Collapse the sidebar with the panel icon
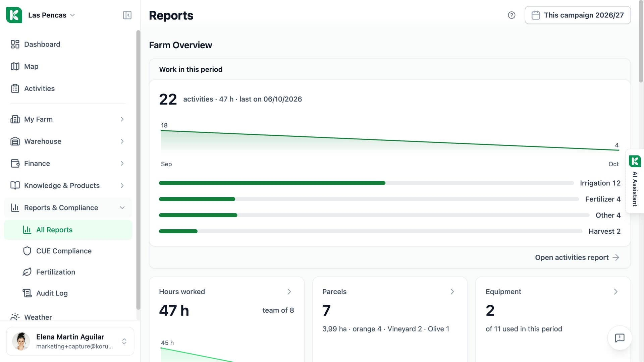 (127, 15)
